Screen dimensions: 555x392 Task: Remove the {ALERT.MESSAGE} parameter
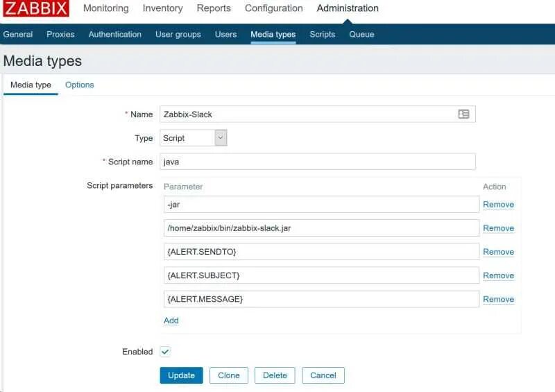pos(498,299)
